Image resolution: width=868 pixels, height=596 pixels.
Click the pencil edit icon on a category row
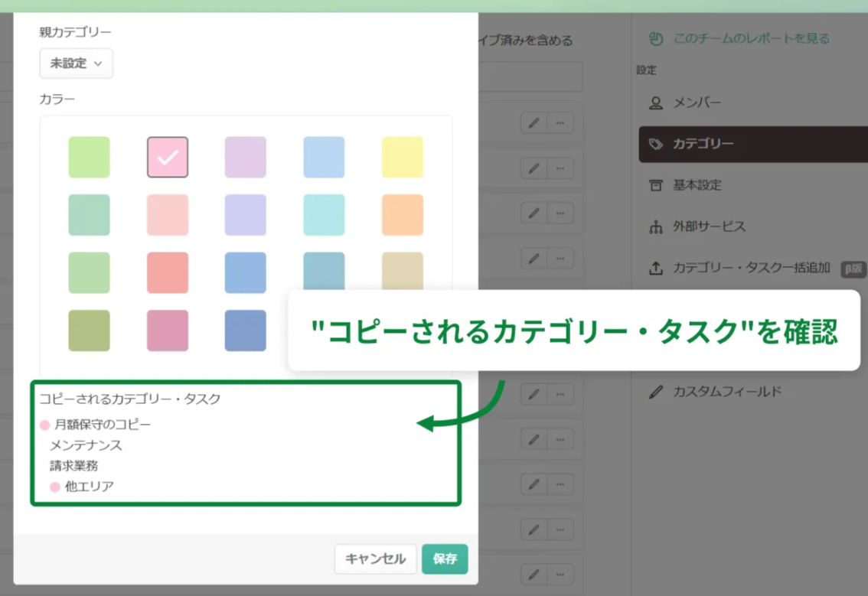point(534,122)
